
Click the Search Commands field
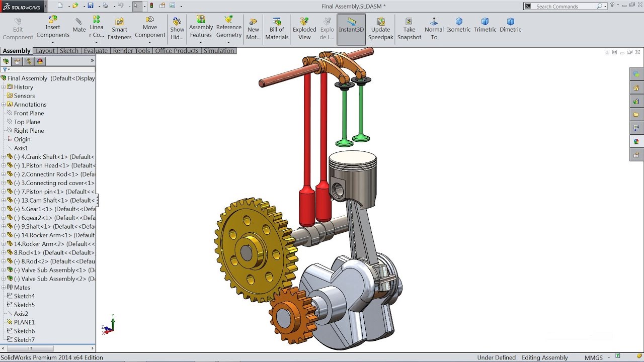pos(565,6)
